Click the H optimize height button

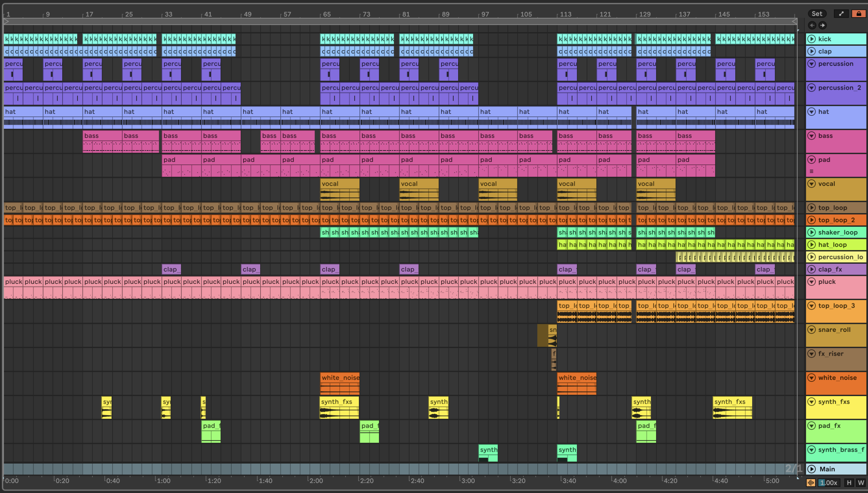[x=849, y=482]
